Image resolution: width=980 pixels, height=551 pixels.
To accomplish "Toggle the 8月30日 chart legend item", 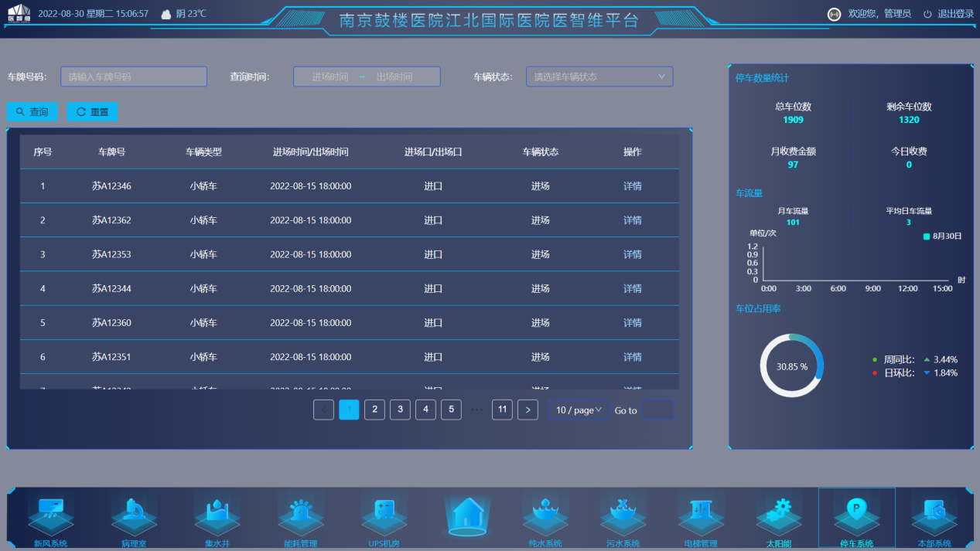I will [x=942, y=236].
